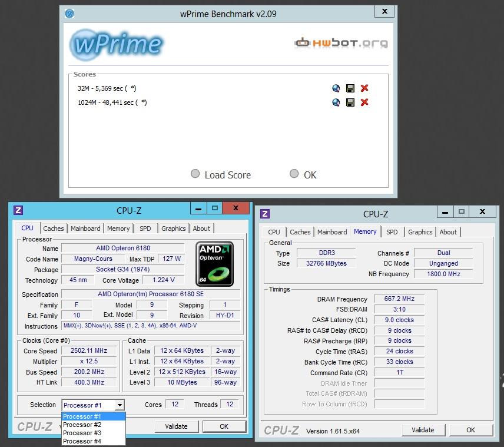Select the OK radio button in wPrime
This screenshot has height=447, width=504.
tap(294, 174)
